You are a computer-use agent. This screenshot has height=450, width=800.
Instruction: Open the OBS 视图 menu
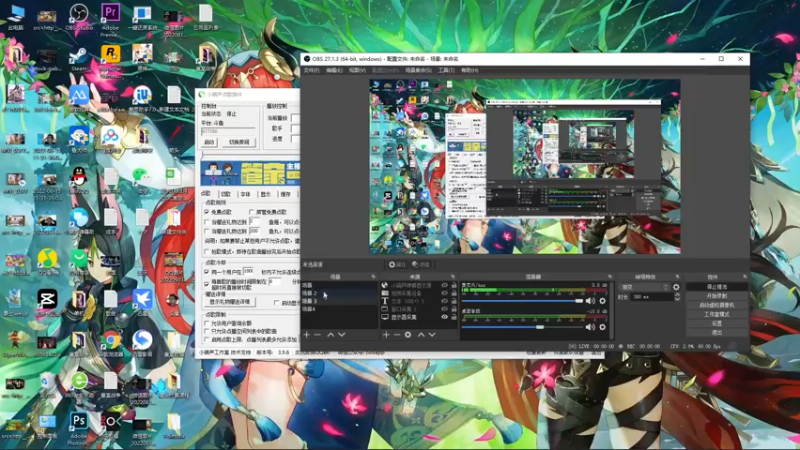(357, 70)
